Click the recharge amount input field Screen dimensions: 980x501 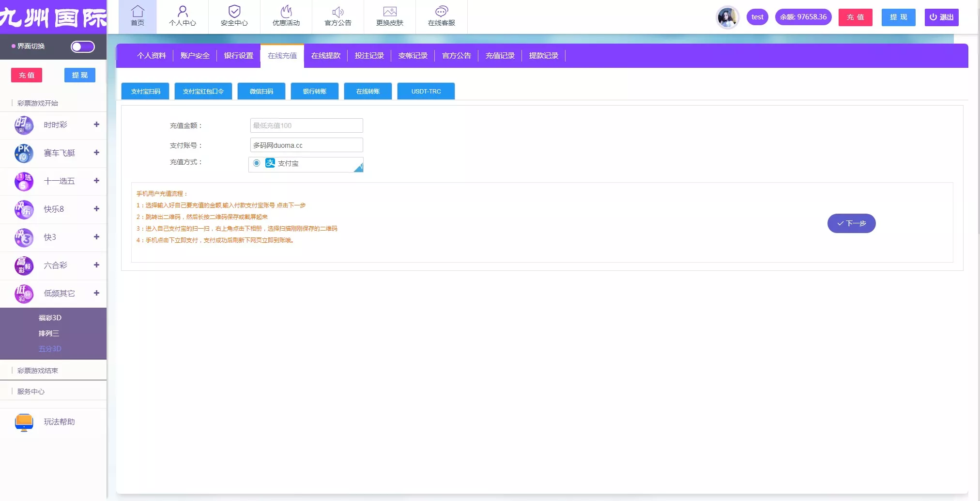pos(306,125)
